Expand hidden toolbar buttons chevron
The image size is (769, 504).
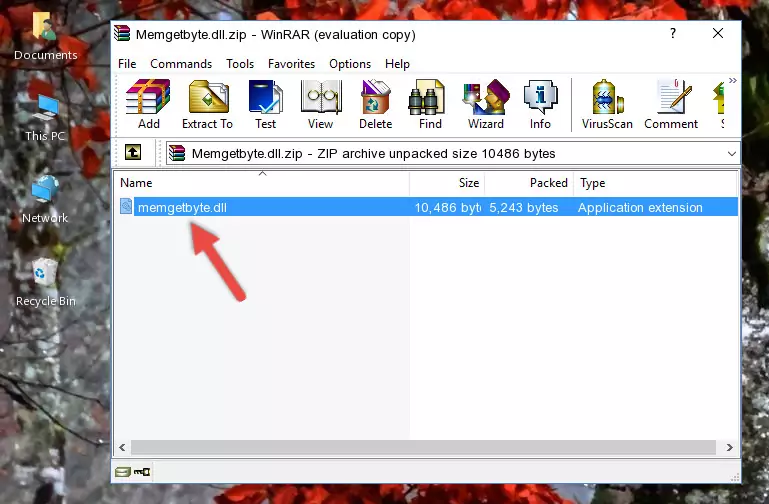[x=733, y=80]
